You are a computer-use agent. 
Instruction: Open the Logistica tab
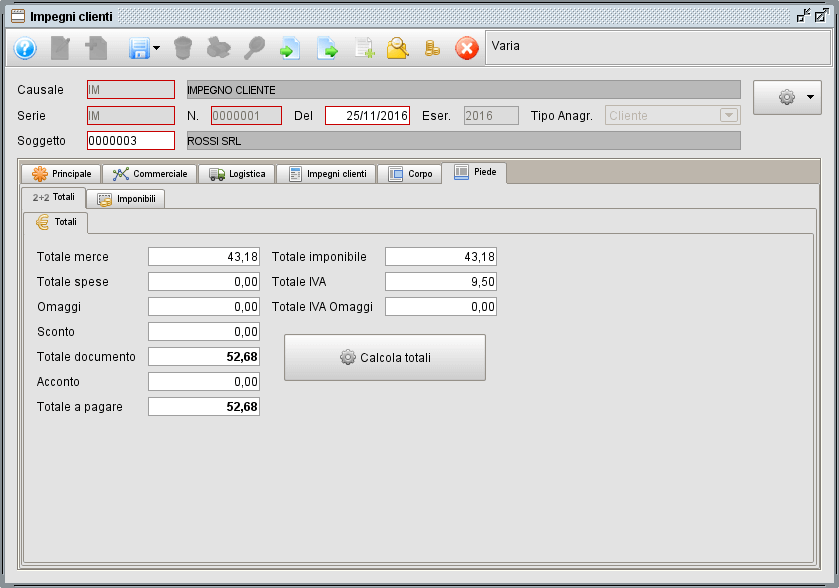pyautogui.click(x=237, y=174)
